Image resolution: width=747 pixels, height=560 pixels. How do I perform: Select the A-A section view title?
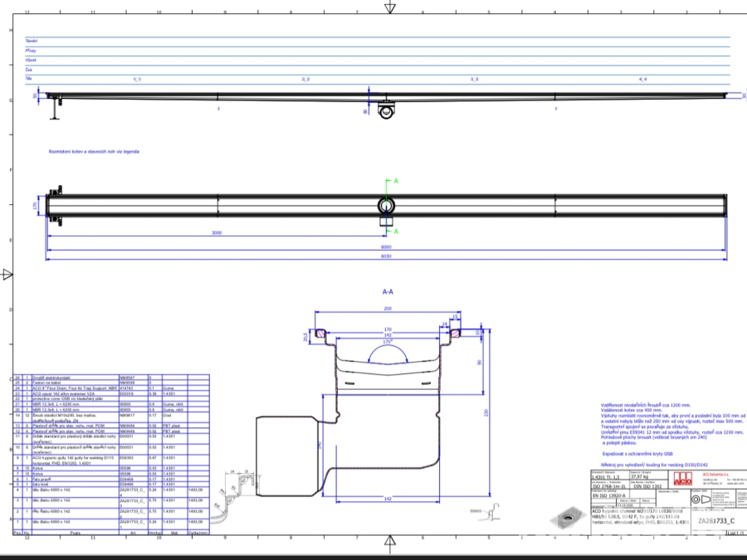pos(387,292)
